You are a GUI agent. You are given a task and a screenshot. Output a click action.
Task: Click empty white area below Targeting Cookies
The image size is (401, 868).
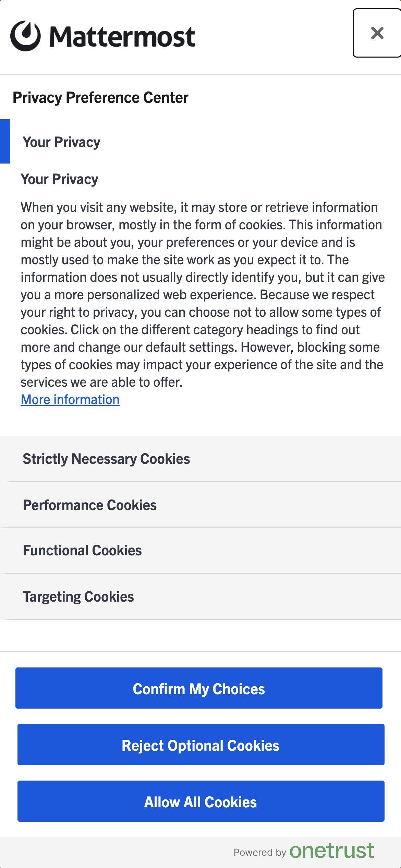click(x=200, y=636)
